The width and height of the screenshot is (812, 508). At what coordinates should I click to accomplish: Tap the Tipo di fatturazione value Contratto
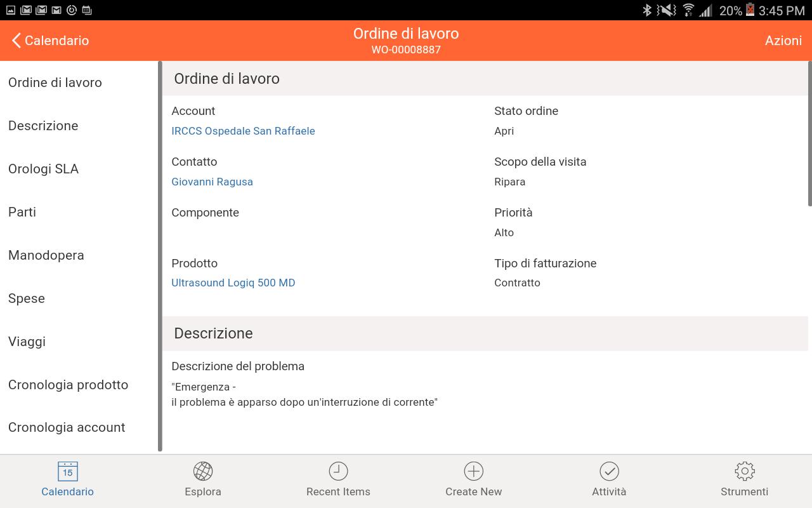click(x=517, y=283)
